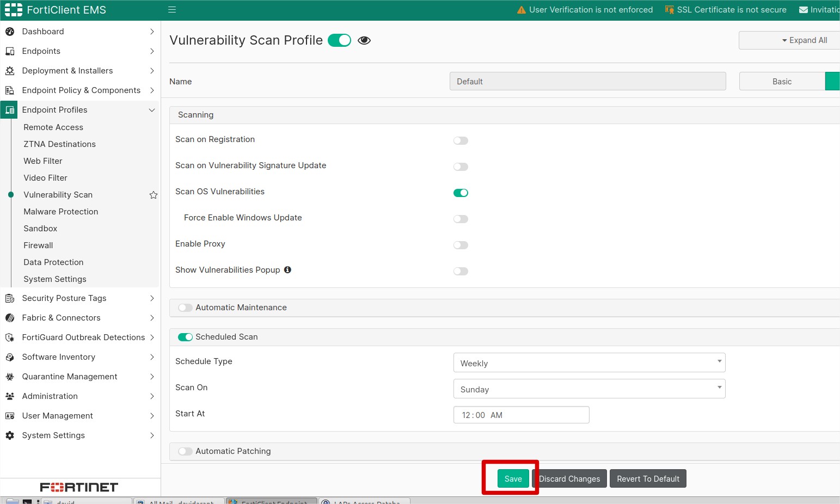Screen dimensions: 840x504
Task: Open the Scan On day dropdown
Action: (589, 389)
